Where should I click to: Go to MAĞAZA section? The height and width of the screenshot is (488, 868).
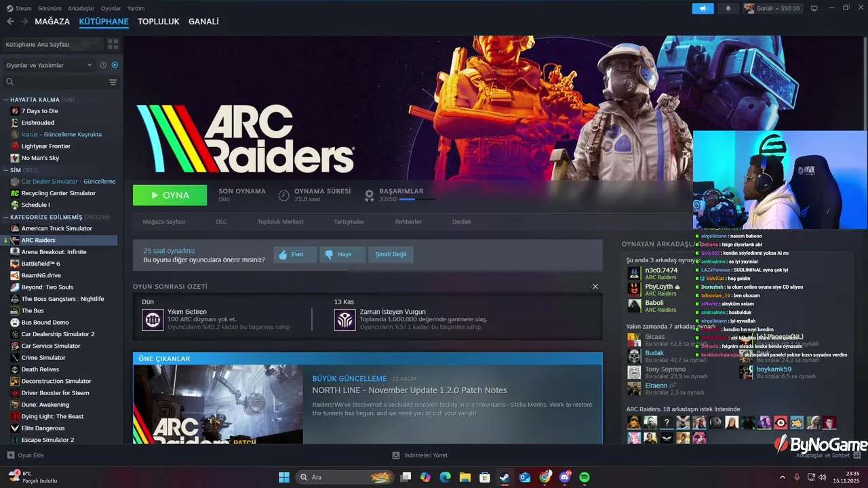(52, 22)
